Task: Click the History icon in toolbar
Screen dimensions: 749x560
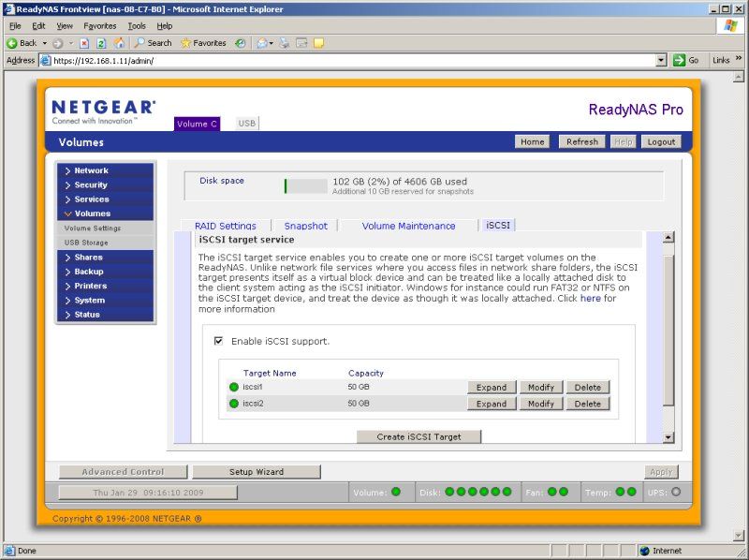Action: (x=241, y=43)
